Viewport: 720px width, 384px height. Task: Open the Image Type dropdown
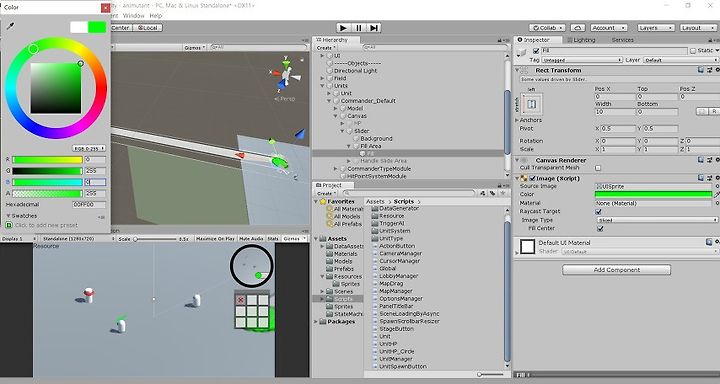click(x=657, y=220)
